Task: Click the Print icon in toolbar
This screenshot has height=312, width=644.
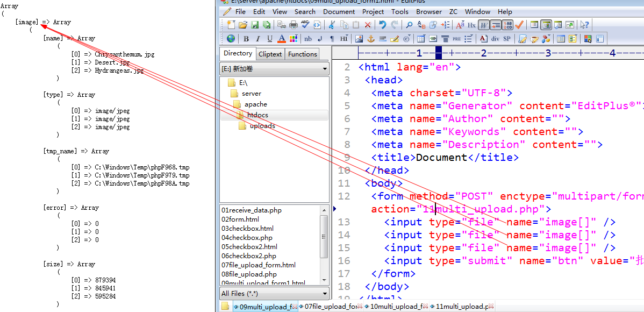Action: [x=294, y=25]
